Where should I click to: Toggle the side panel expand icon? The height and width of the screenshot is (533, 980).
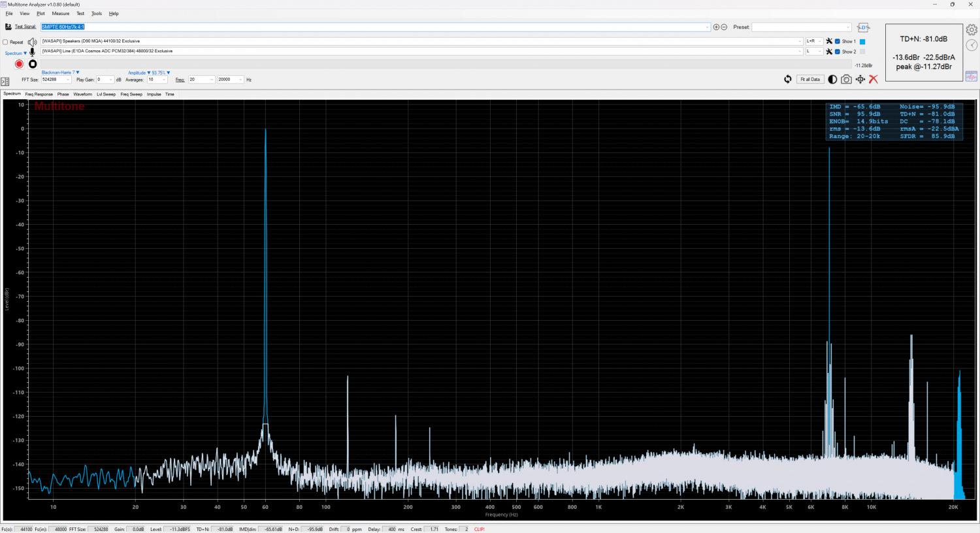tap(5, 82)
